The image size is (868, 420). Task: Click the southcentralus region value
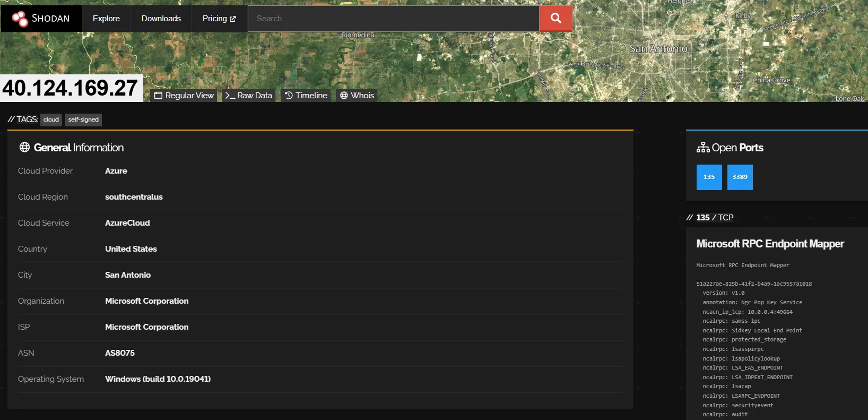(134, 197)
